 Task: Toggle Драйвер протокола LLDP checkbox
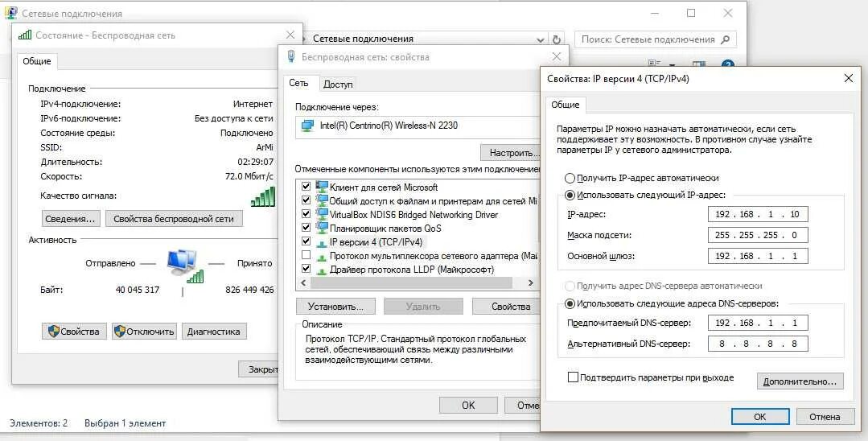coord(306,269)
